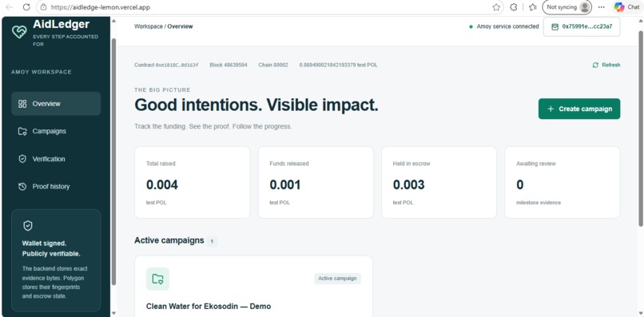Go to the Verification section
The image size is (644, 317).
[x=56, y=159]
